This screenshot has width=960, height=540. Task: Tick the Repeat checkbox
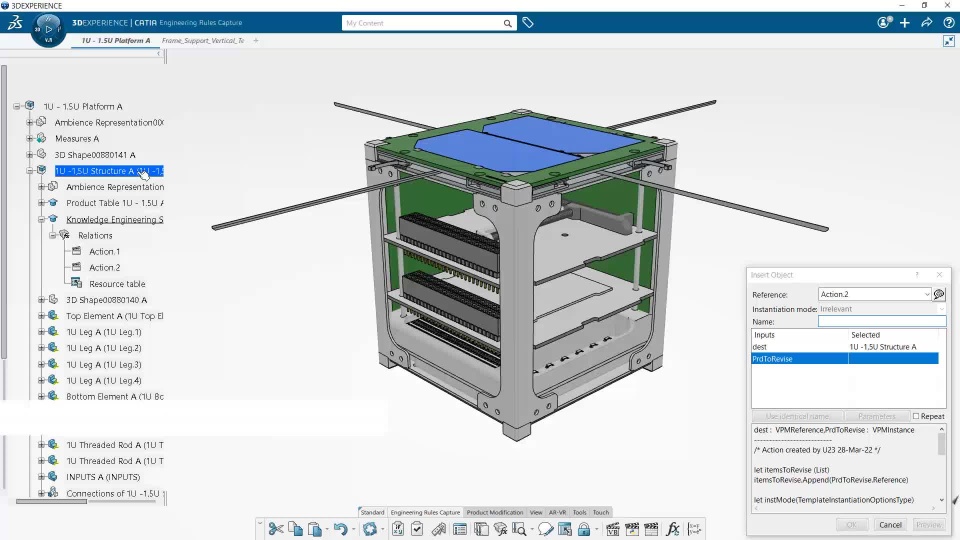click(x=916, y=416)
